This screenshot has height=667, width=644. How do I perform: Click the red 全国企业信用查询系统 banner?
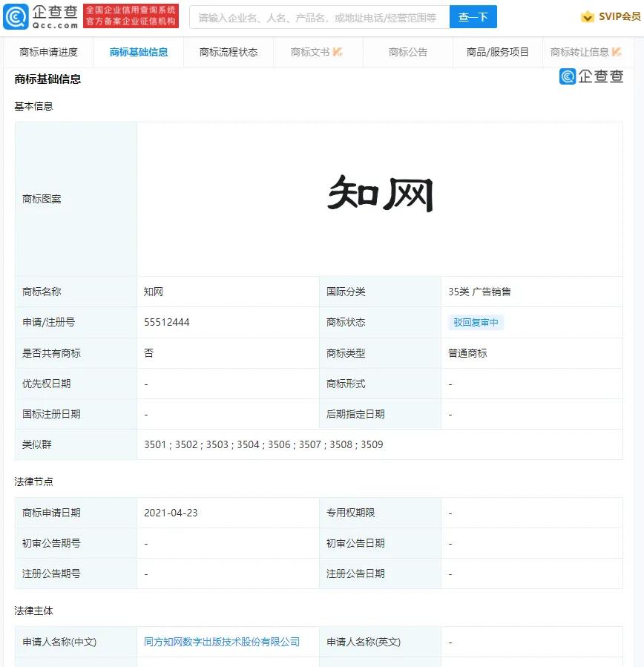tap(131, 16)
